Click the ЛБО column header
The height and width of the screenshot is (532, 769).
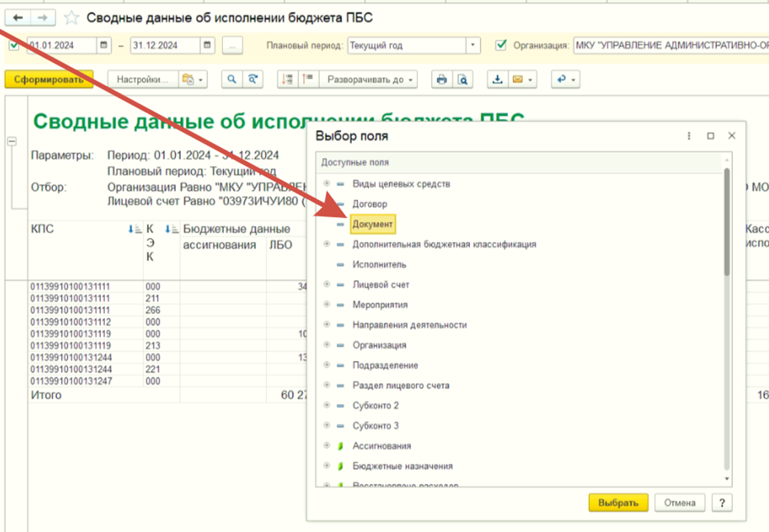tap(281, 245)
